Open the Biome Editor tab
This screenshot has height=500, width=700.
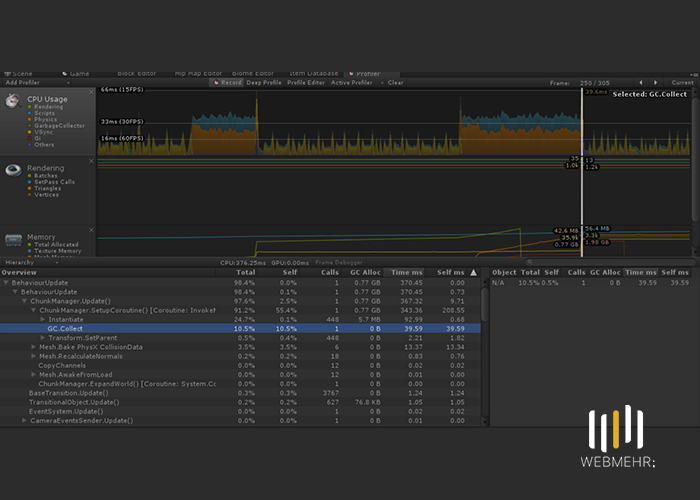[x=253, y=74]
